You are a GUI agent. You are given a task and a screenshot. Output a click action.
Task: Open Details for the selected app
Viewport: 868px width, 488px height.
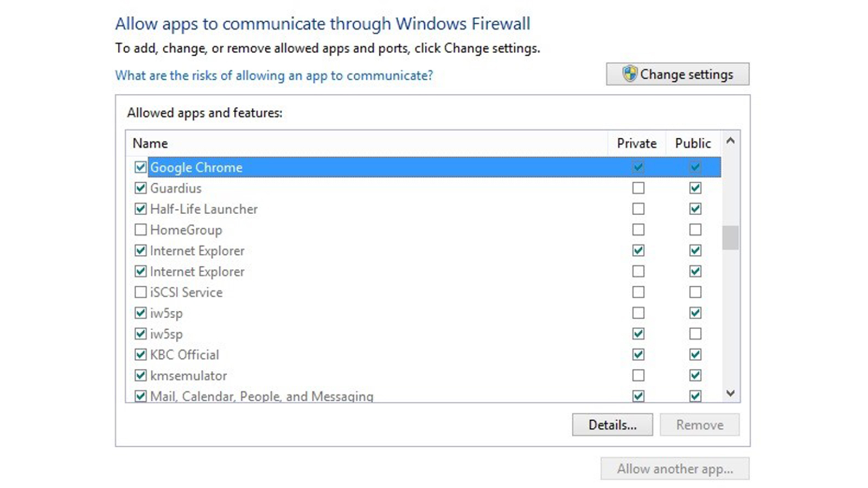612,425
